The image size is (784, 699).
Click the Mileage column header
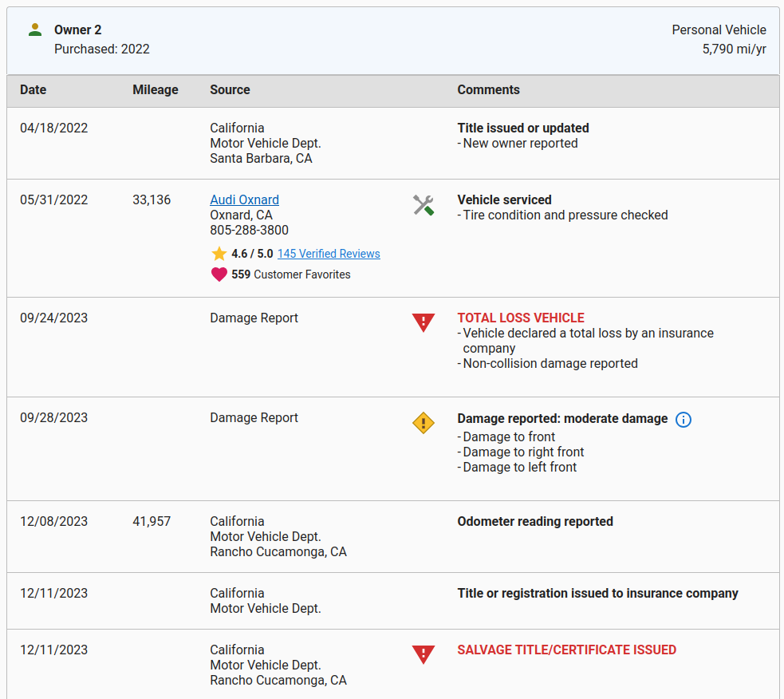click(155, 89)
